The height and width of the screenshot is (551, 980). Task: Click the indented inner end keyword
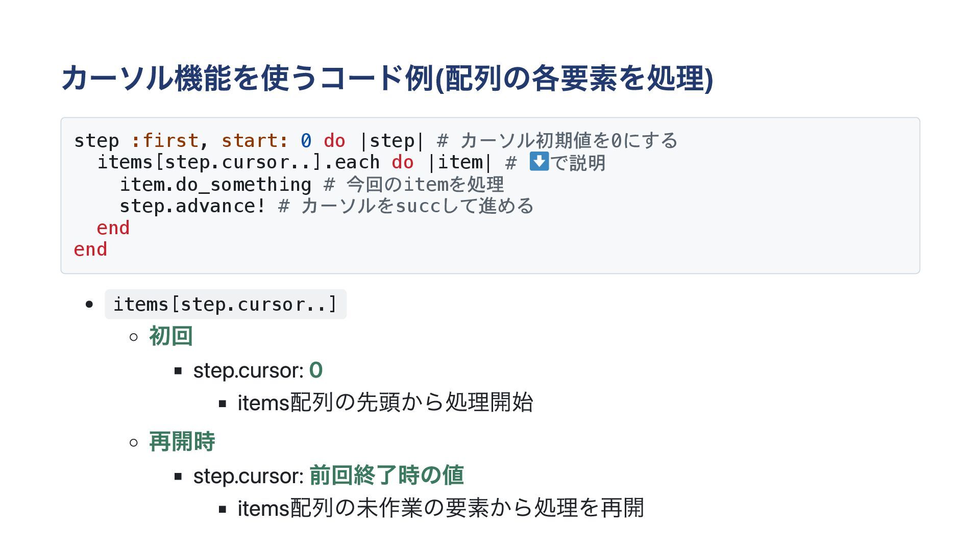point(113,228)
